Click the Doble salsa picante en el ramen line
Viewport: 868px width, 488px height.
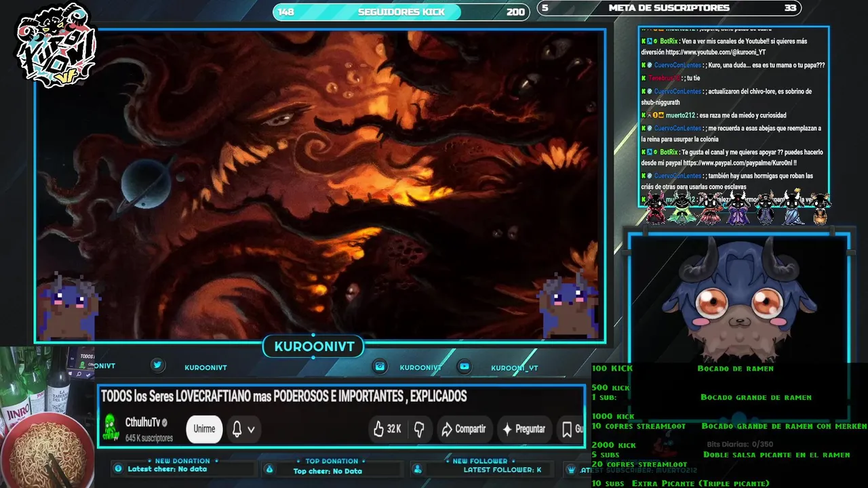click(x=776, y=455)
